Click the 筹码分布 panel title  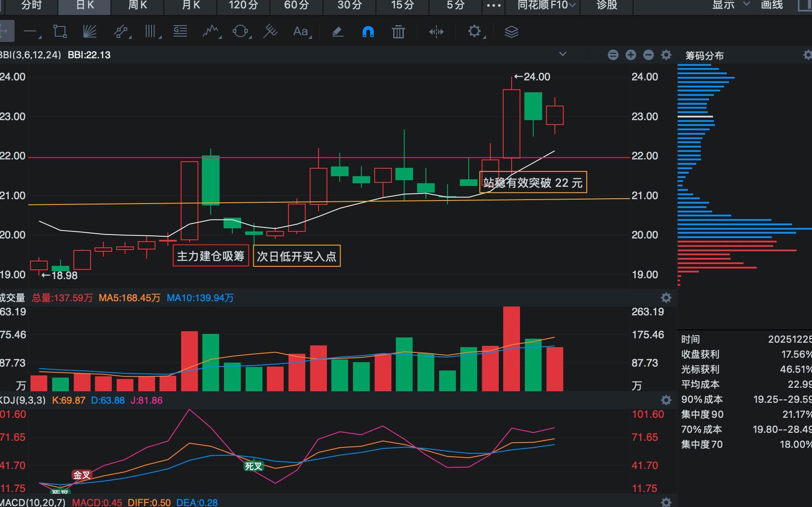point(705,56)
